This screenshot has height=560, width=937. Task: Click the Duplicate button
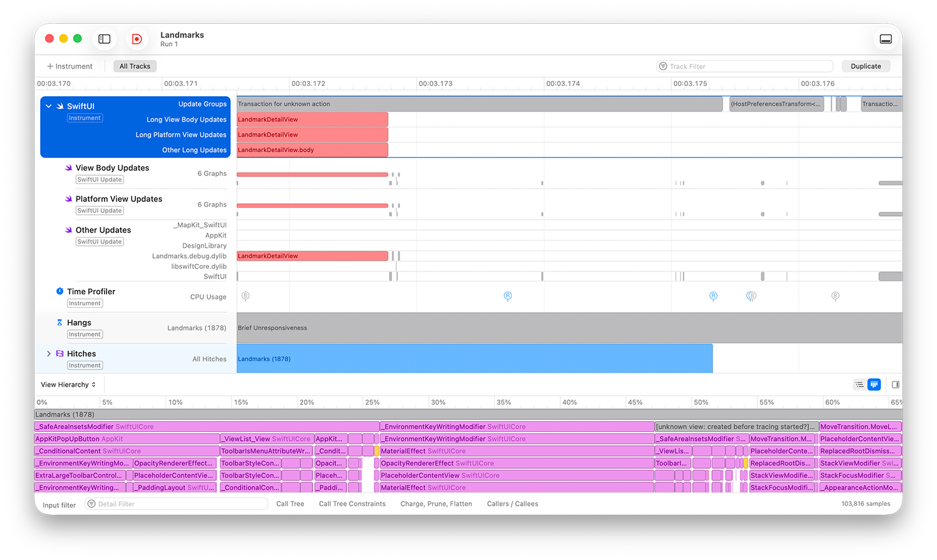(866, 66)
